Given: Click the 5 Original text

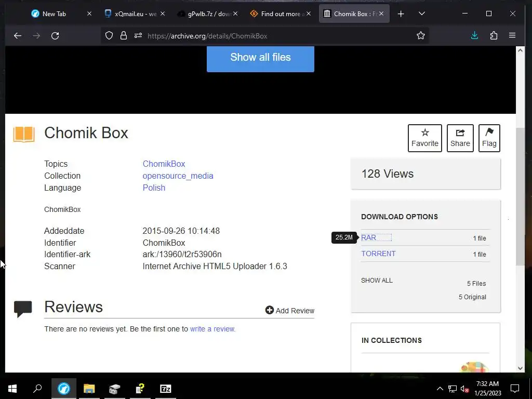Looking at the screenshot, I should tap(472, 297).
